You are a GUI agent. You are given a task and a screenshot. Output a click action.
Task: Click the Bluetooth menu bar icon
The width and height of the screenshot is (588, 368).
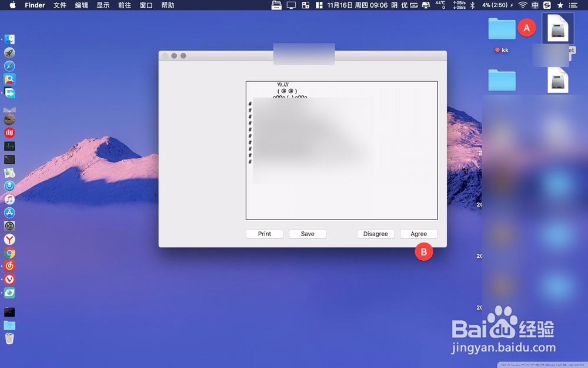click(x=472, y=5)
